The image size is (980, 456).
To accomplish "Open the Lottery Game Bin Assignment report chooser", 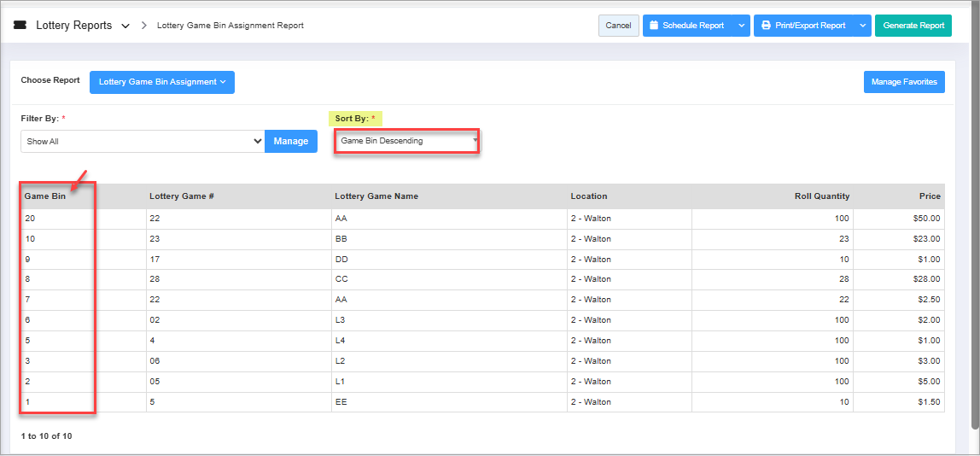I will [161, 82].
